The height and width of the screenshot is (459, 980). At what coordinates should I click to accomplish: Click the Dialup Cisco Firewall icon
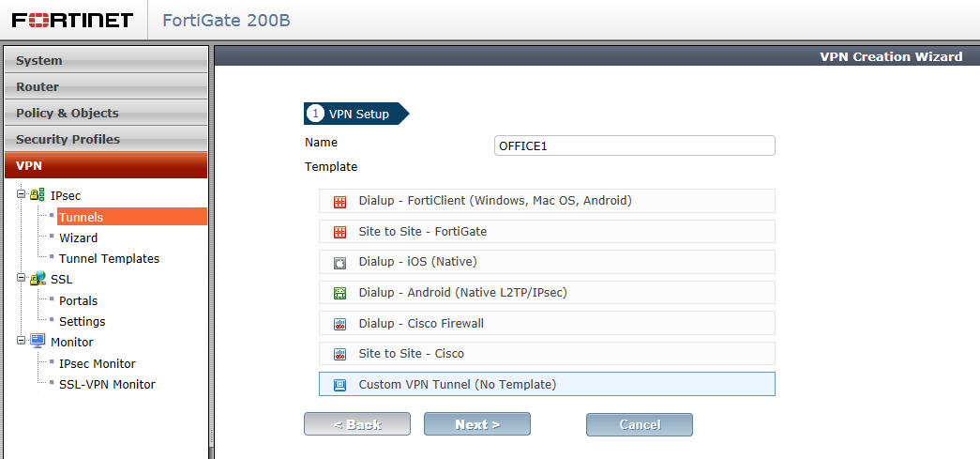coord(339,324)
